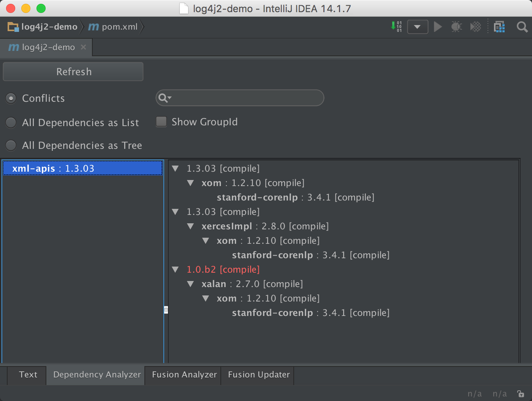The image size is (532, 401).
Task: Select the red 1.0.b2 [compile] text
Action: coord(223,270)
